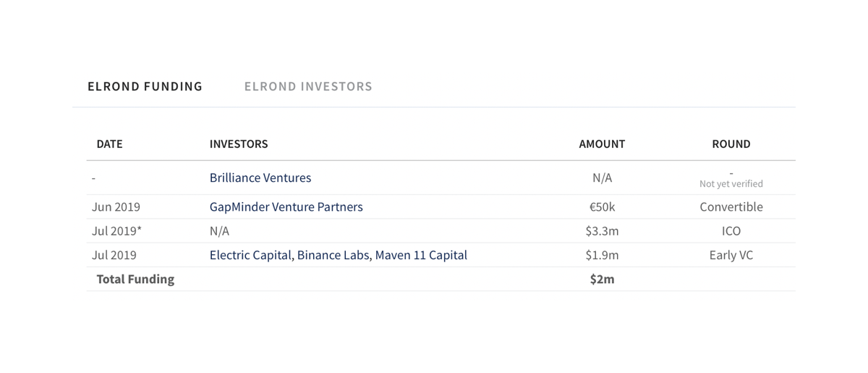Click the 'Not yet verified' note
This screenshot has width=868, height=373.
(731, 184)
